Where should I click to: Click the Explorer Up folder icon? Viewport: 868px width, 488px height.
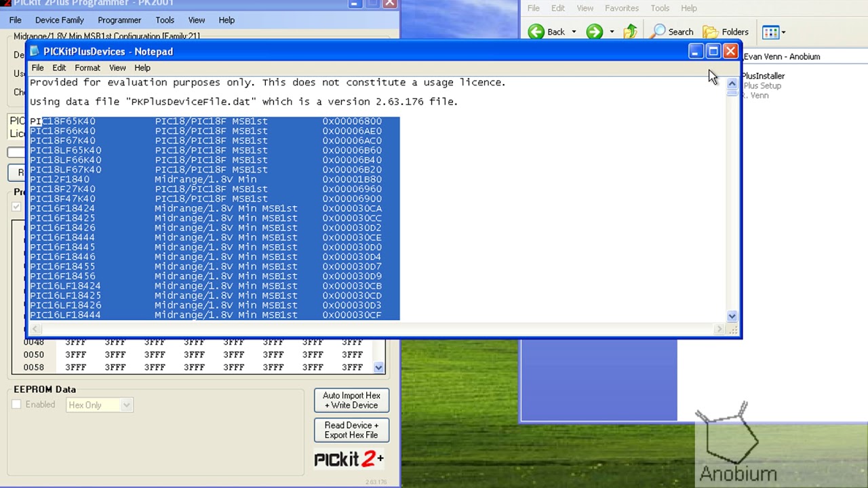tap(631, 32)
